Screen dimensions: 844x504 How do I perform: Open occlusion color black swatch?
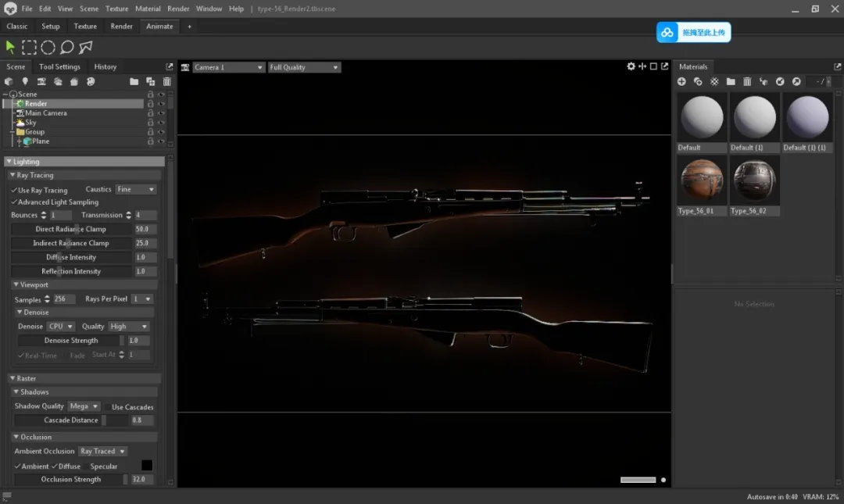[x=146, y=465]
